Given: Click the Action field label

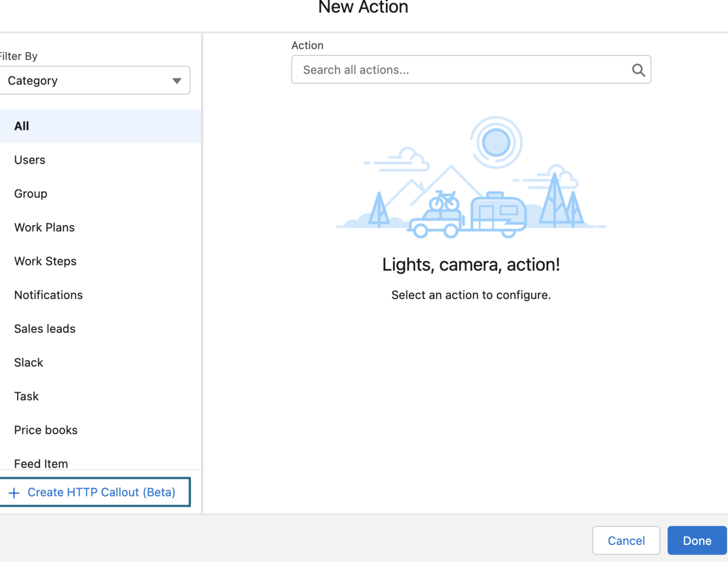Looking at the screenshot, I should (x=307, y=45).
